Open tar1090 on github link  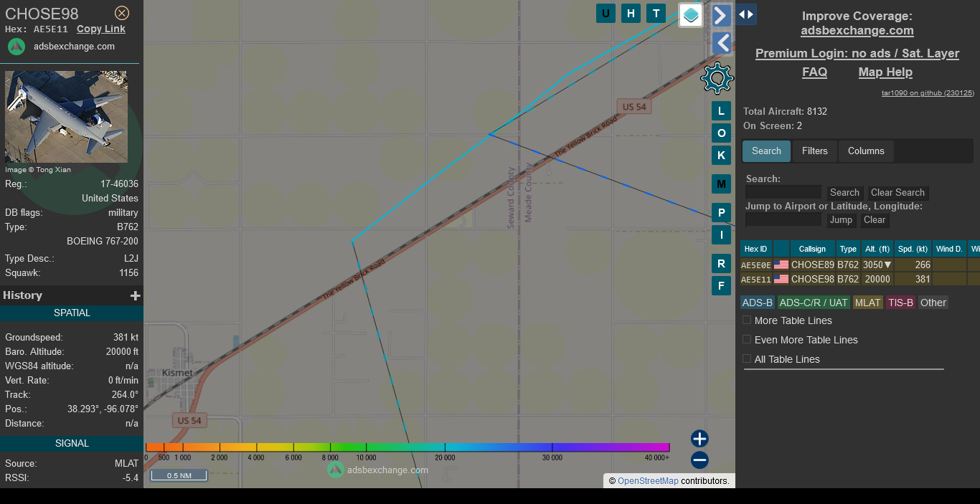coord(928,93)
